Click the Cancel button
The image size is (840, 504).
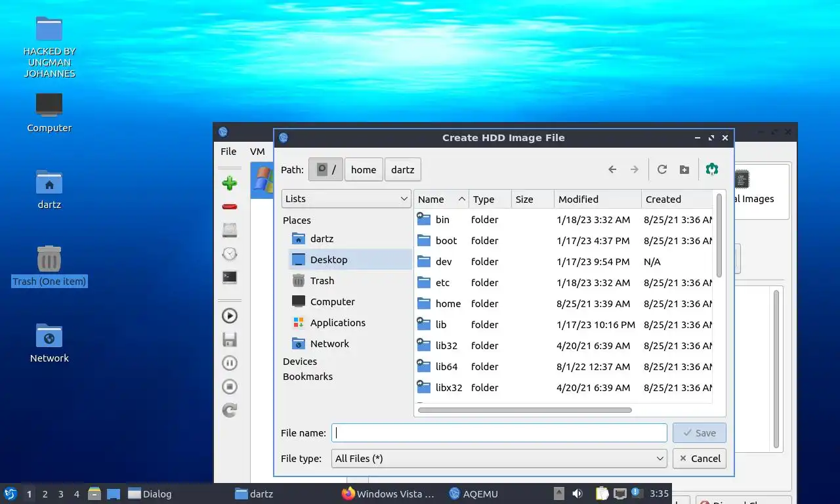[700, 459]
